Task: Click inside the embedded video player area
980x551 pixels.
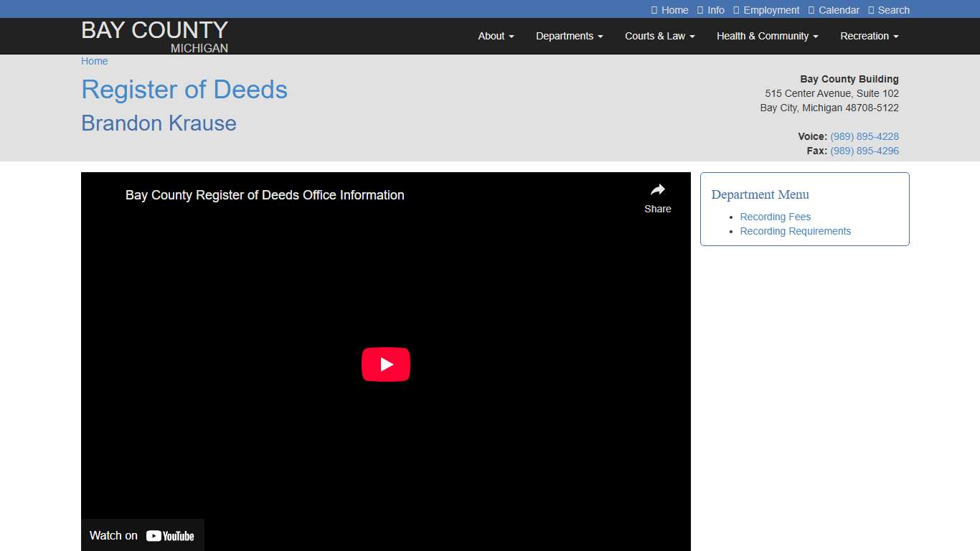Action: coord(386,364)
